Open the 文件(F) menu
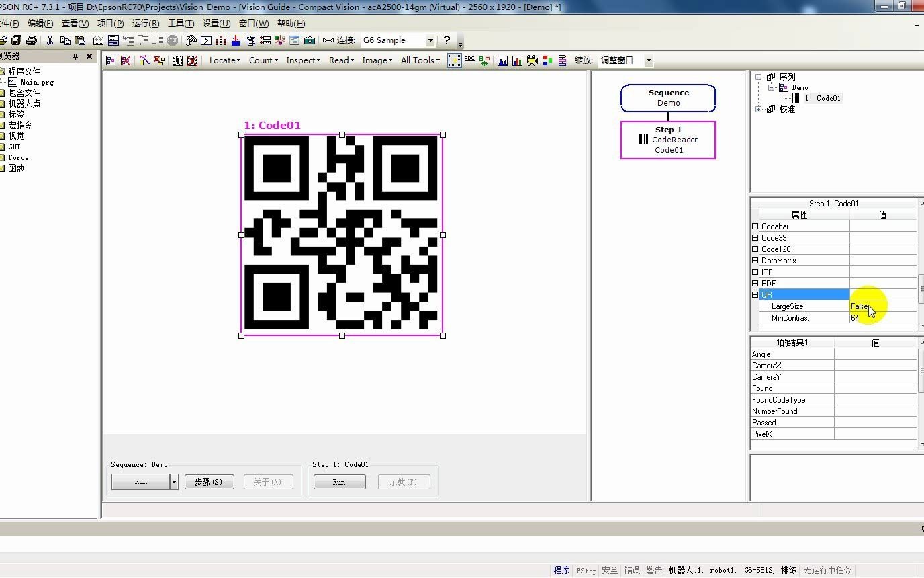 (8, 24)
